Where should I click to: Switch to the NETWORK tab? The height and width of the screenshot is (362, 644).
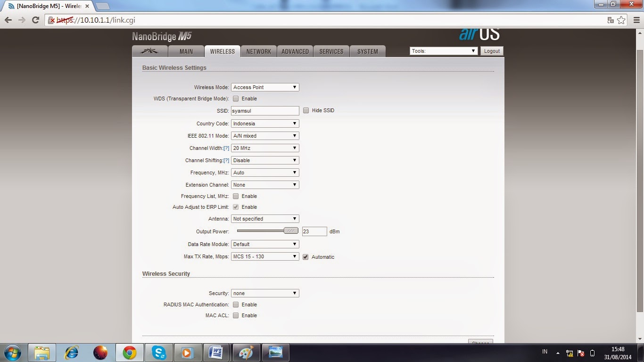coord(259,51)
